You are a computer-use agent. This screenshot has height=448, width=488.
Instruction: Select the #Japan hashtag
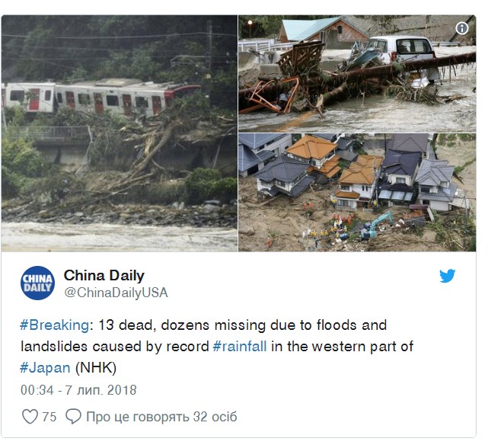(x=45, y=368)
